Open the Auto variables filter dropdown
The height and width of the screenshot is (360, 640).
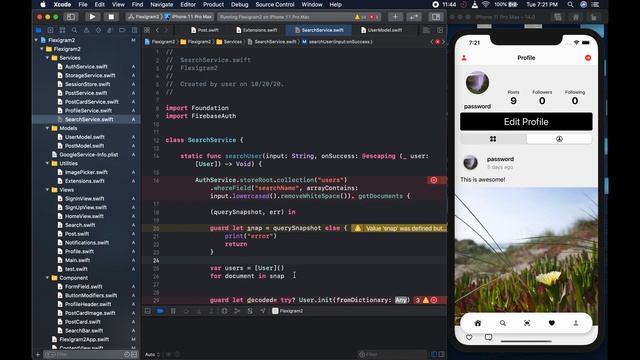pos(152,354)
